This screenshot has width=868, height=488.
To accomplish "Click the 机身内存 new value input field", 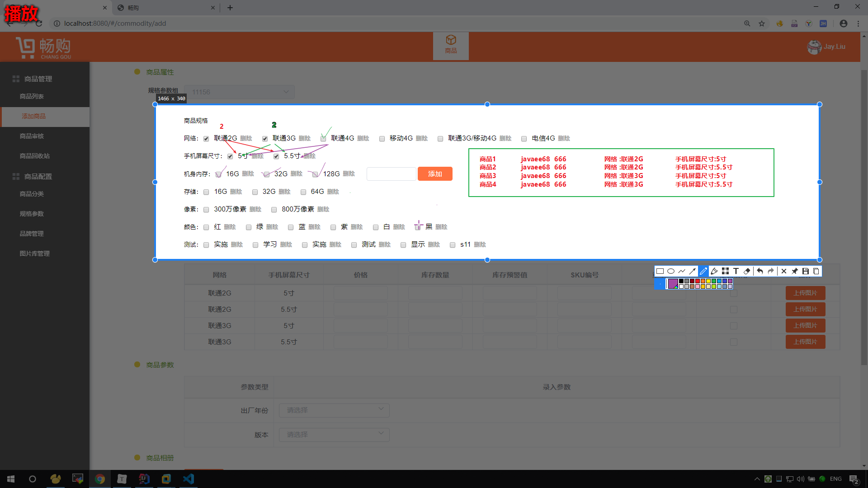I will click(391, 174).
